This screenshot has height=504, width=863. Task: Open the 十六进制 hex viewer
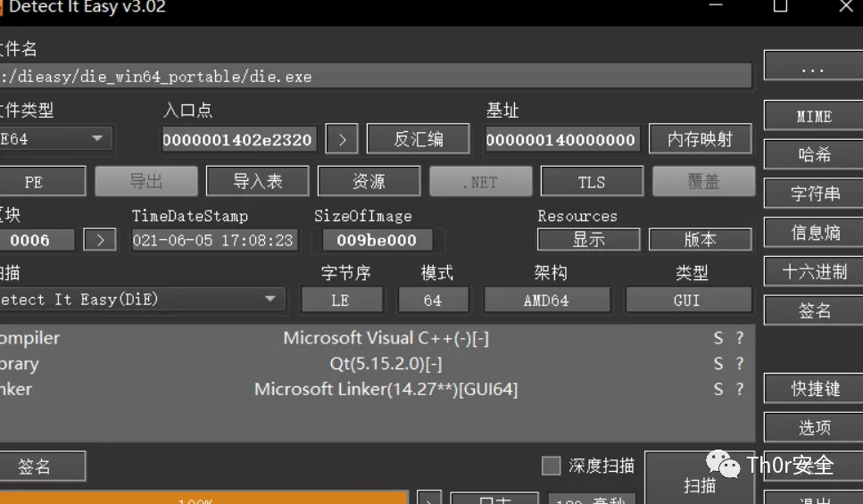coord(813,271)
